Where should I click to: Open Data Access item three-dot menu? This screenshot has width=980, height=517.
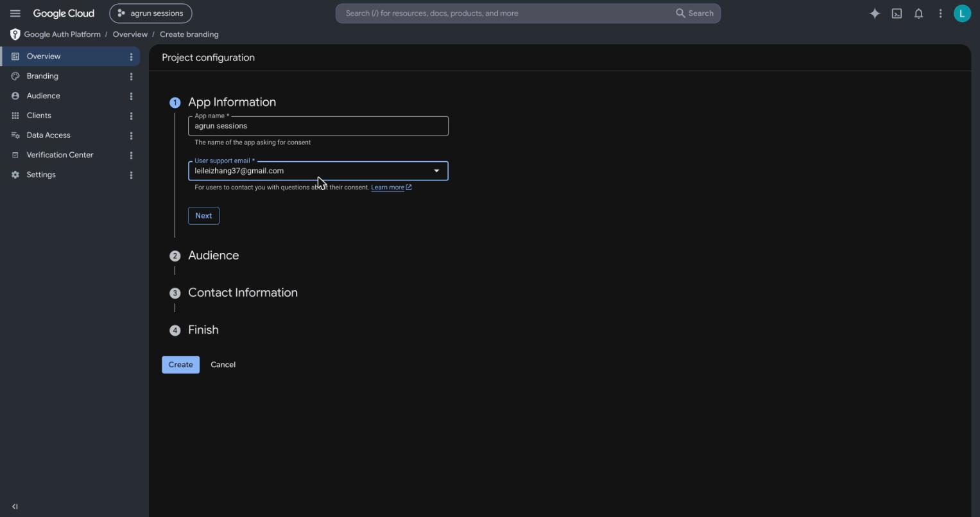point(131,136)
